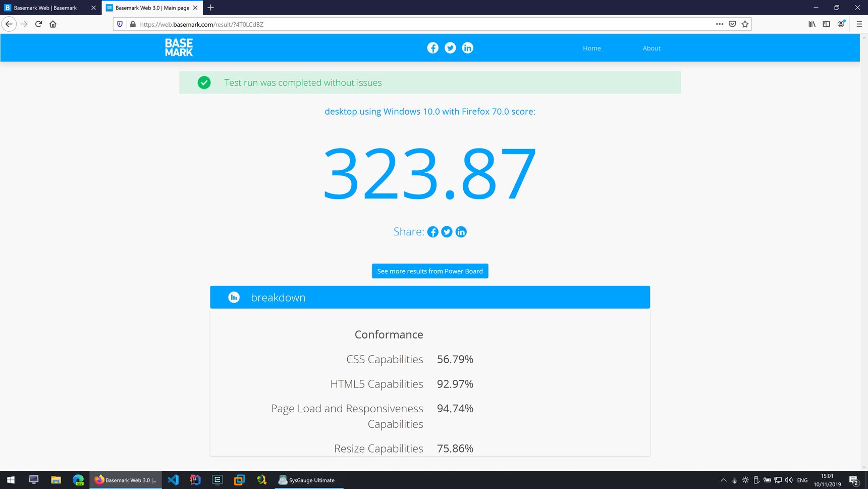Click the HTML5 Capabilities 92.97% value
Screen dimensions: 868x489
(455, 384)
